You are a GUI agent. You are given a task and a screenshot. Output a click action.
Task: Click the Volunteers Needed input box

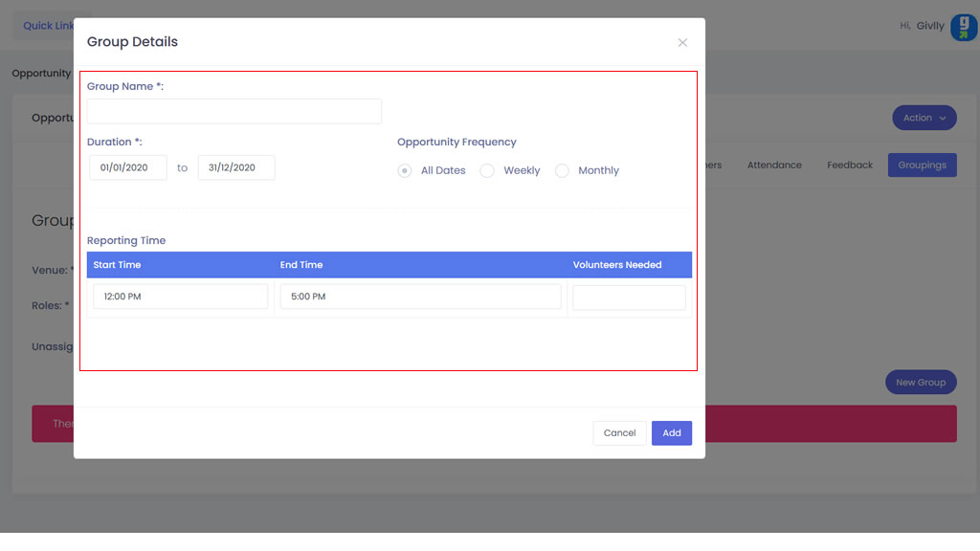(x=629, y=298)
